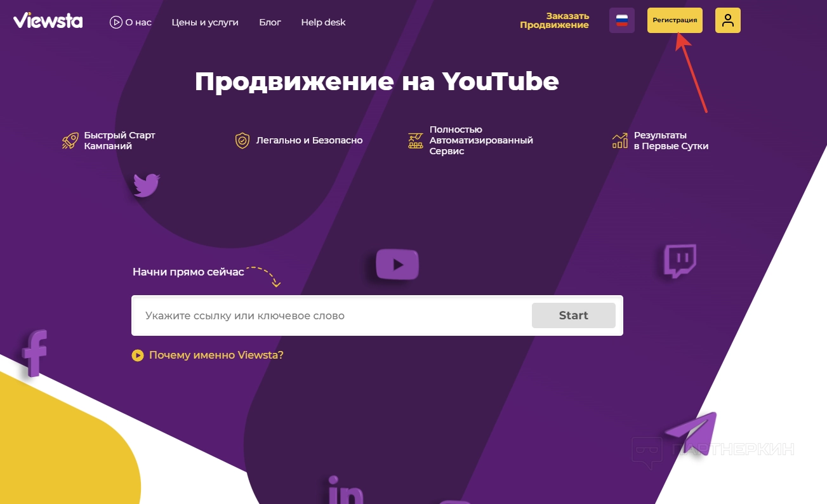This screenshot has width=827, height=504.
Task: Open the О нас menu item
Action: point(138,22)
